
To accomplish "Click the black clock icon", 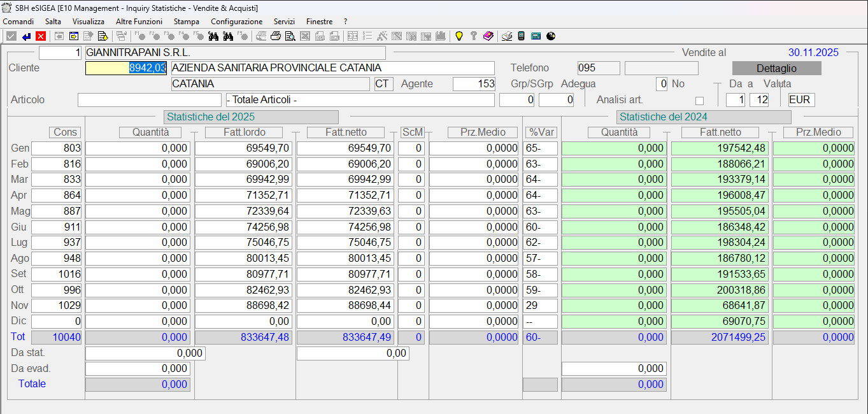I will (x=551, y=36).
